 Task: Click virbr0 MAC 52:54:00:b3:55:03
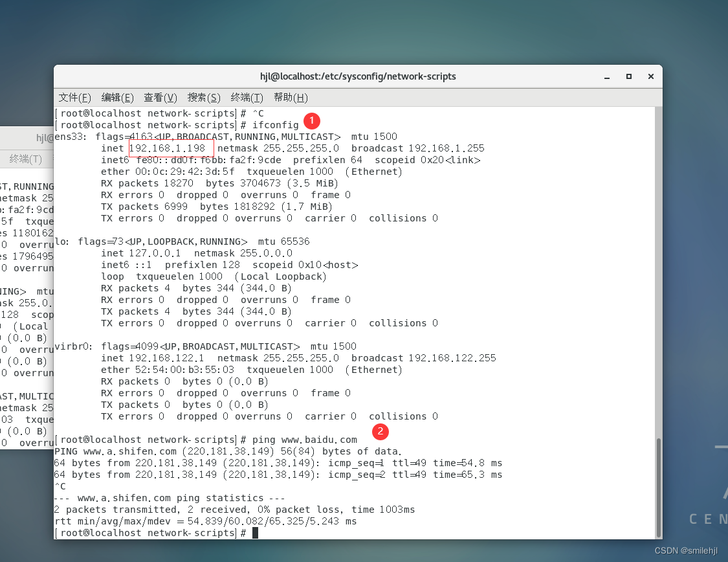click(185, 370)
